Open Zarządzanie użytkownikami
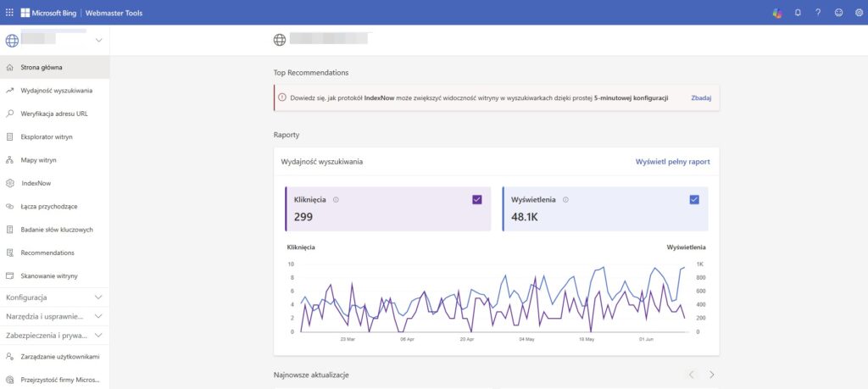 click(55, 356)
